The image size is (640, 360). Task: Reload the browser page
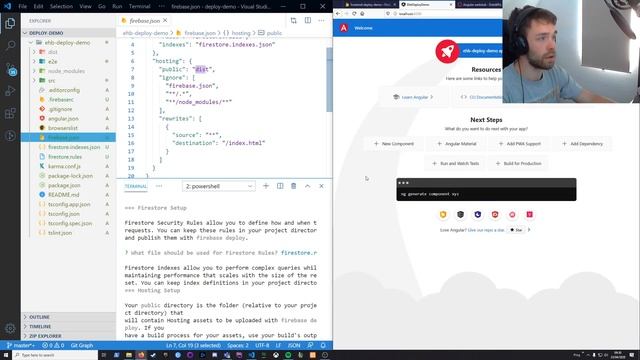(x=354, y=13)
